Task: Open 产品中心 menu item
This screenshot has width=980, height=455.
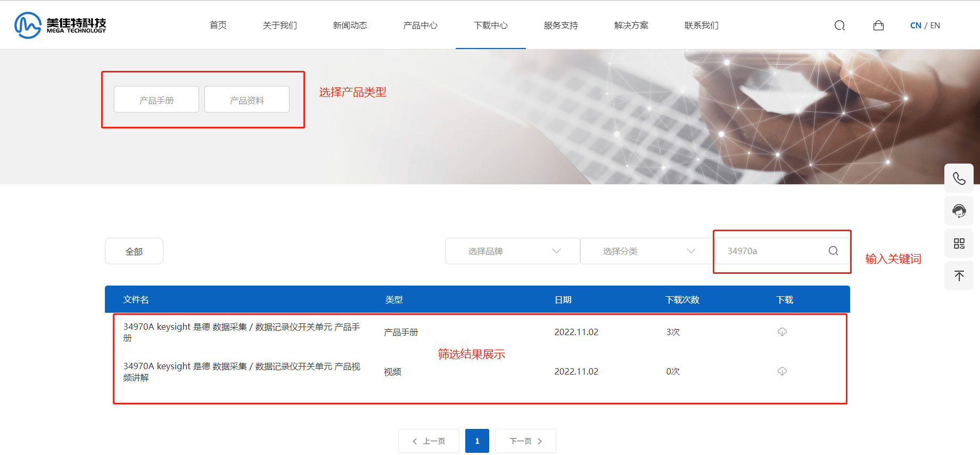Action: pos(420,25)
